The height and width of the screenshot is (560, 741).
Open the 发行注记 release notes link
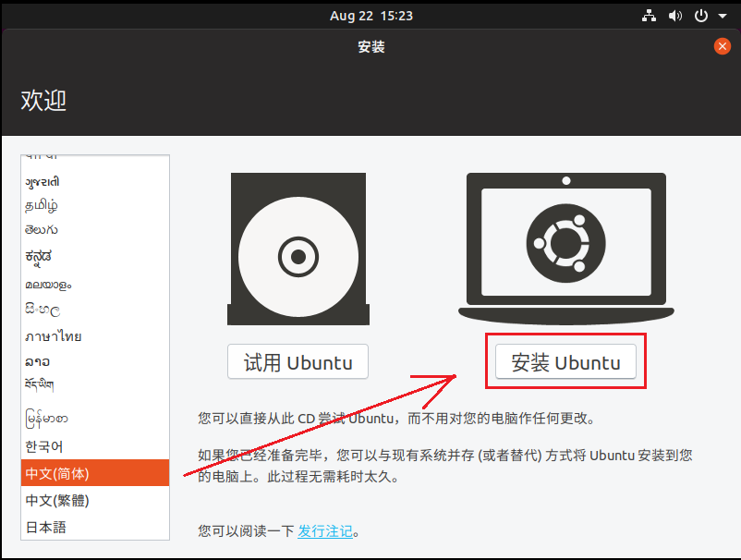click(x=325, y=531)
